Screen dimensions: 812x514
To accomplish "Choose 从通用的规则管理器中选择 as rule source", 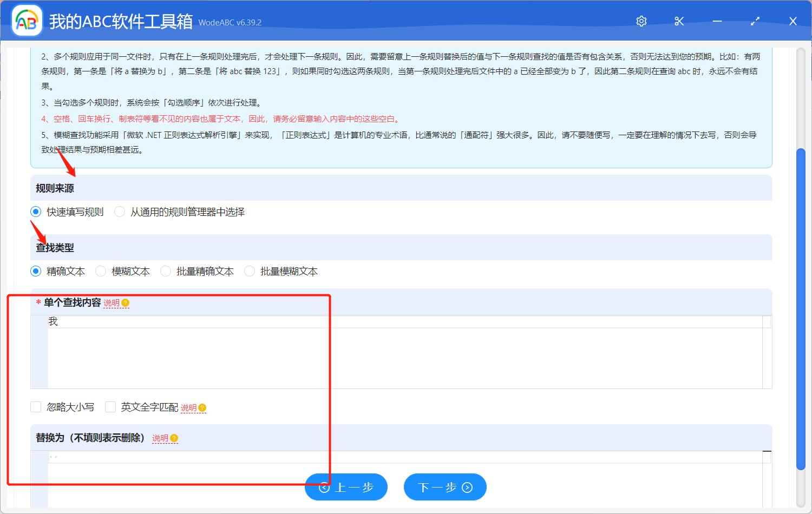I will pyautogui.click(x=120, y=212).
